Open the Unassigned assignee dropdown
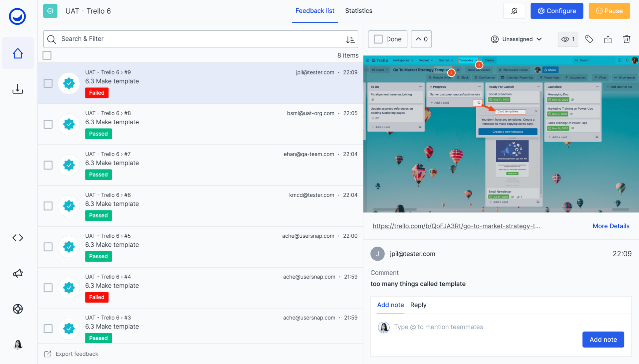The image size is (639, 364). point(517,39)
